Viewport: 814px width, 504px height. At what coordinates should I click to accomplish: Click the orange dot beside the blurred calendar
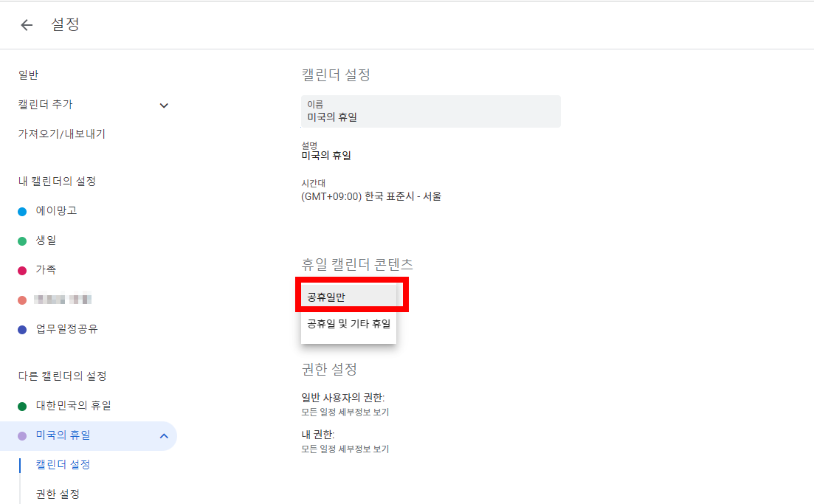22,300
